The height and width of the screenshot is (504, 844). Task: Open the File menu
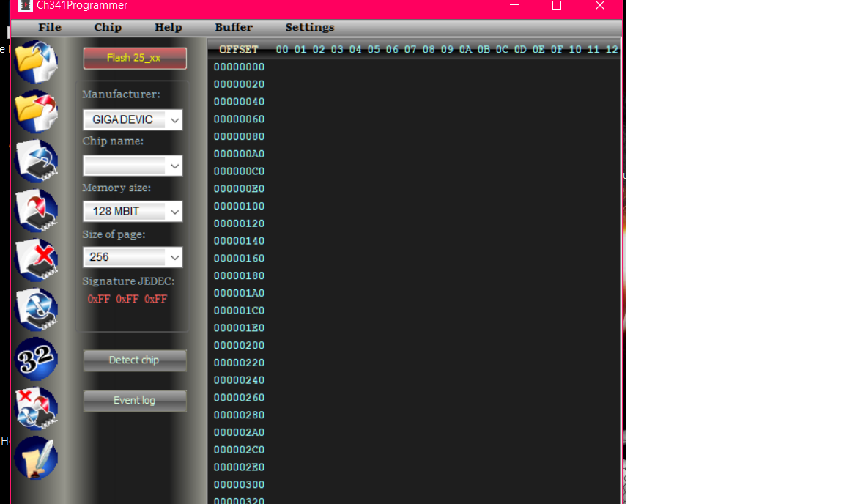[x=50, y=27]
